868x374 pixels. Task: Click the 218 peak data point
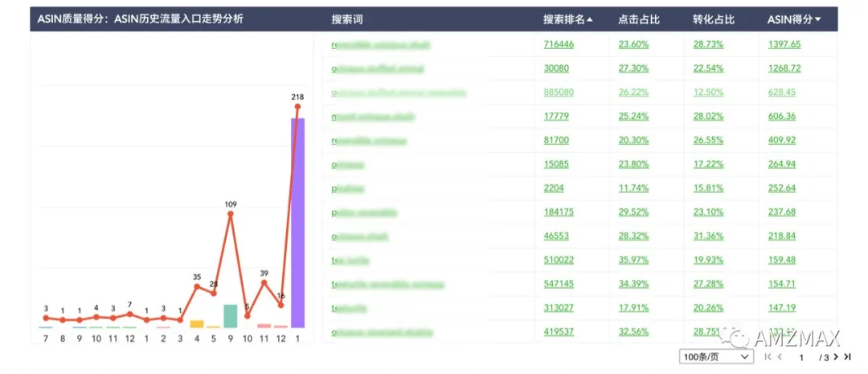pyautogui.click(x=298, y=106)
